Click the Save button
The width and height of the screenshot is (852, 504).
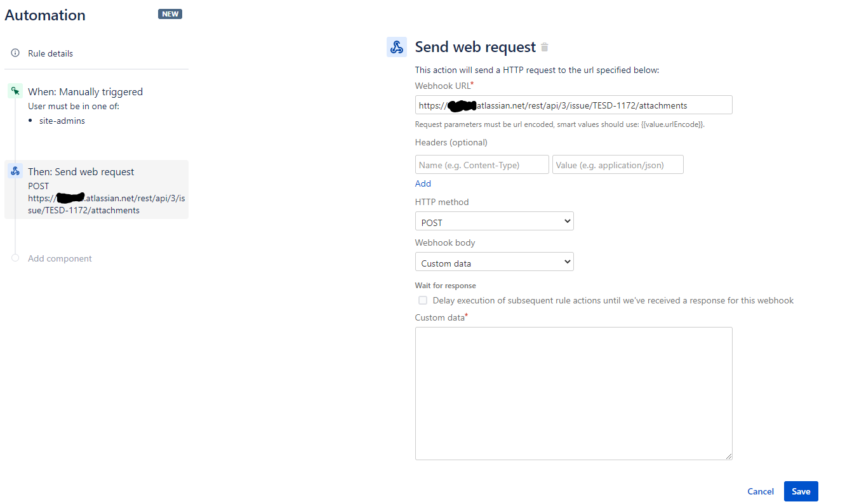coord(801,491)
